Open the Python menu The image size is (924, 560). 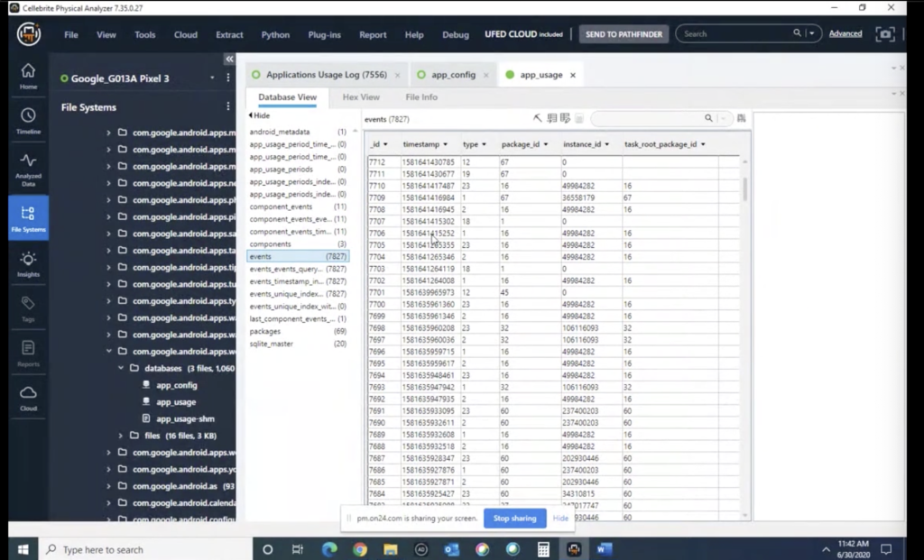(x=275, y=35)
